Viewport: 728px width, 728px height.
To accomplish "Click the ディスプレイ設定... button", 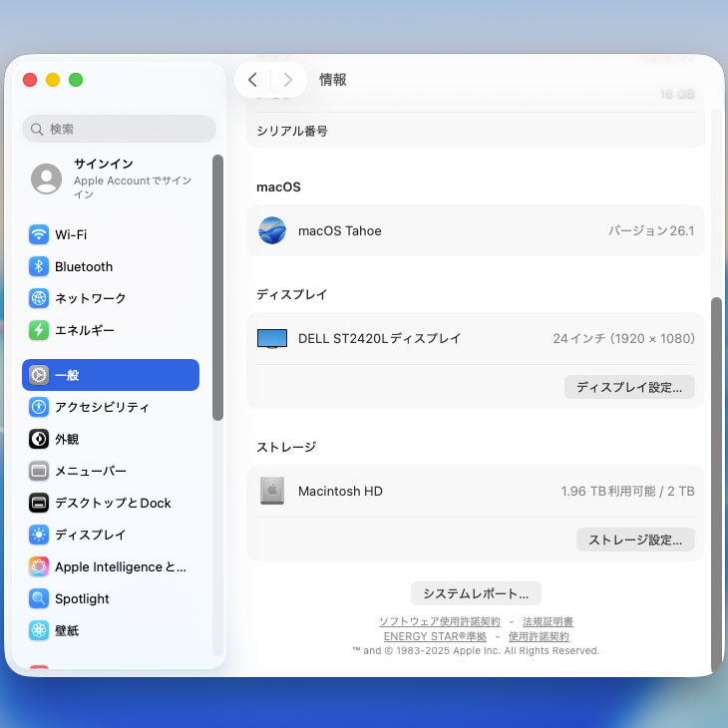I will point(629,387).
